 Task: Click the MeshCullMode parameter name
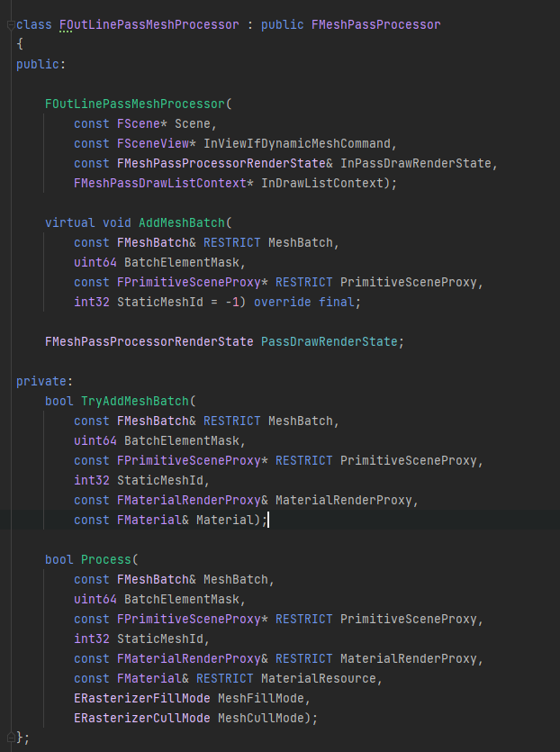pyautogui.click(x=264, y=718)
